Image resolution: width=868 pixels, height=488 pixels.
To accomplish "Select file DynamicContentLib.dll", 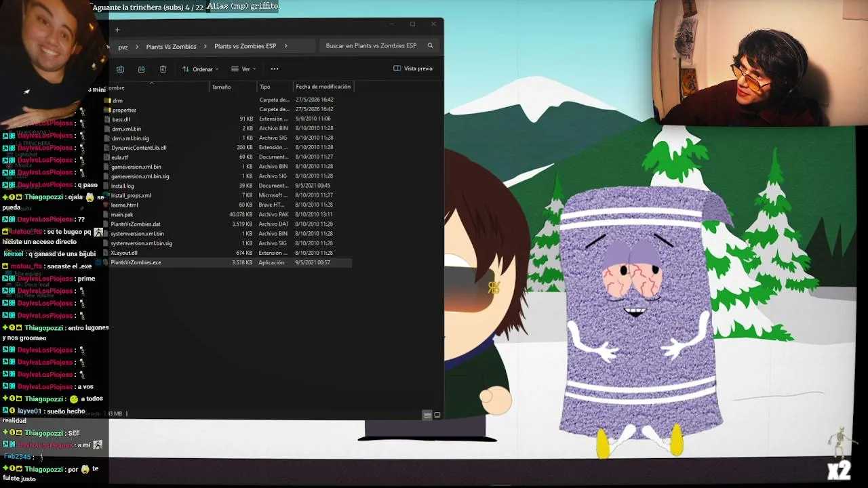I will point(139,148).
